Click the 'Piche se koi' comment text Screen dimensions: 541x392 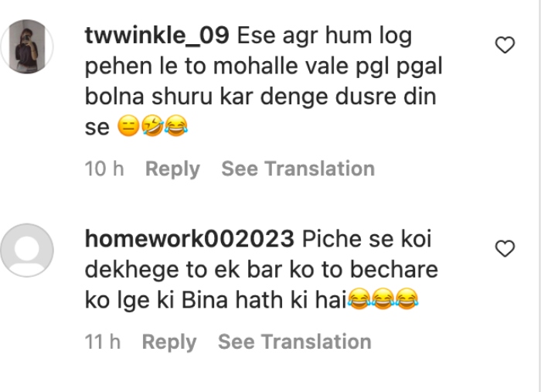[367, 239]
